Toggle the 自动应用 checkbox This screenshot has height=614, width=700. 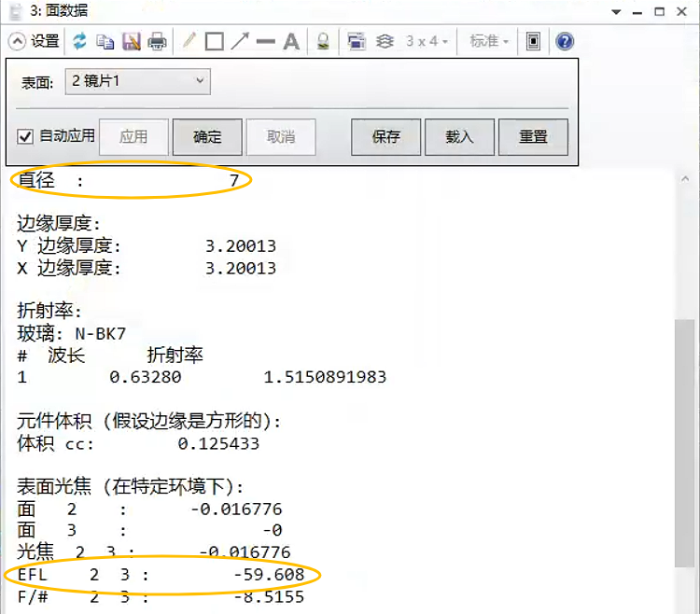[x=25, y=136]
